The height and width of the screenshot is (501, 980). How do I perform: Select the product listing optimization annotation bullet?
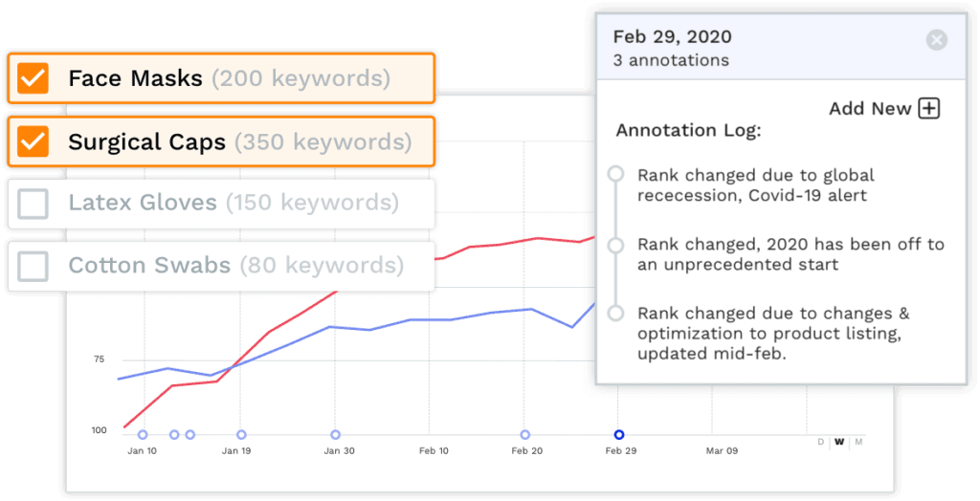[616, 313]
